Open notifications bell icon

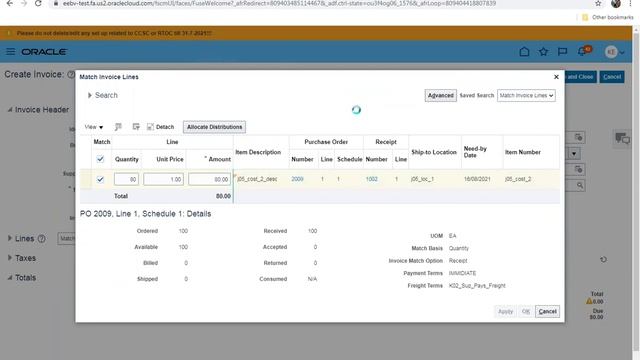click(582, 51)
